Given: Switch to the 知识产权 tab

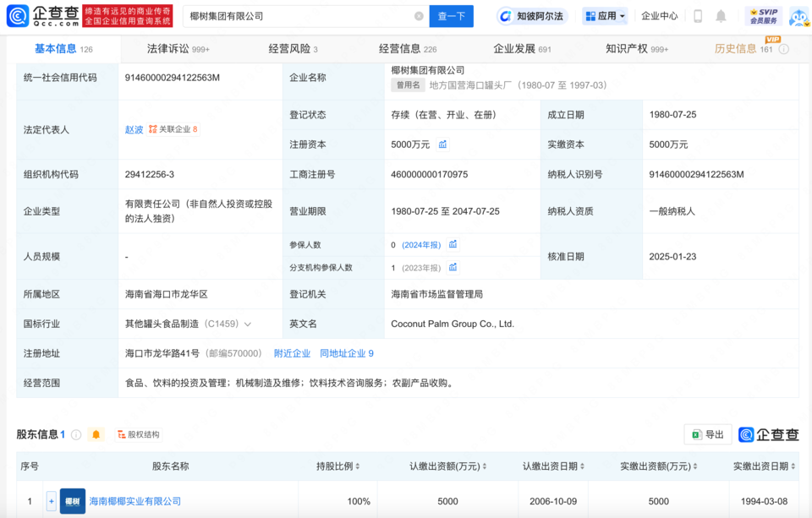Looking at the screenshot, I should (x=637, y=49).
